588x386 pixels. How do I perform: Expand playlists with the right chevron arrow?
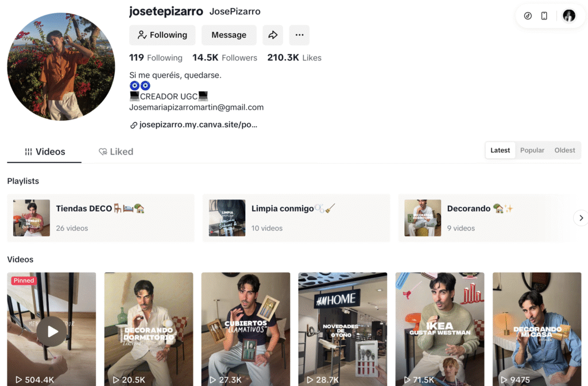pyautogui.click(x=581, y=218)
